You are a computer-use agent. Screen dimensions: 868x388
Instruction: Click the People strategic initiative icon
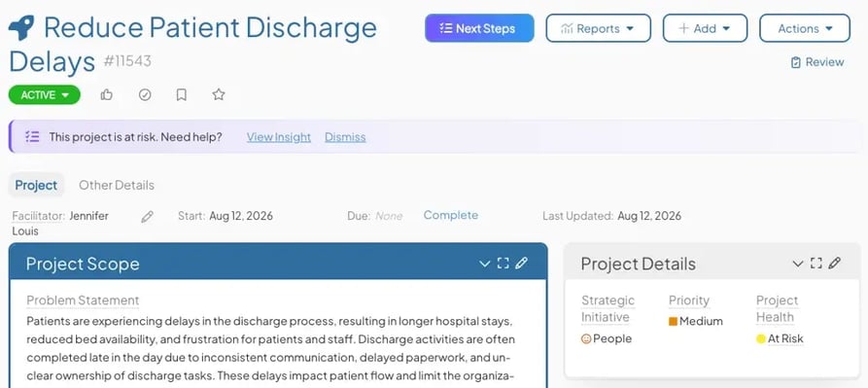pos(586,338)
